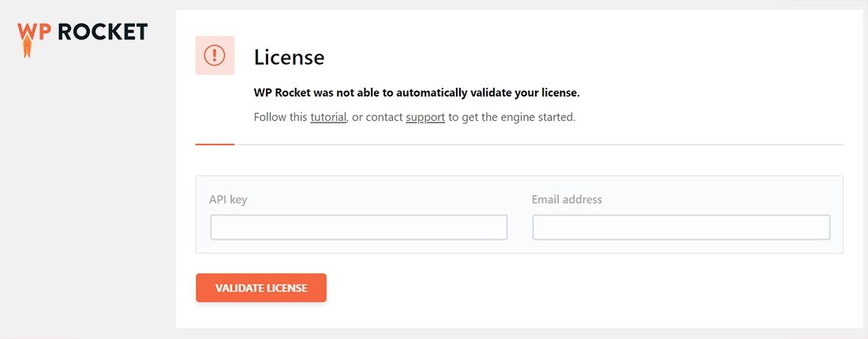
Task: Open the support link
Action: click(x=425, y=118)
